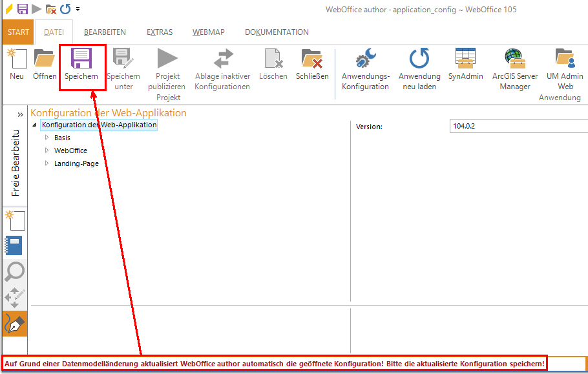The image size is (588, 374).
Task: Switch to EXTRAS tab
Action: (160, 32)
